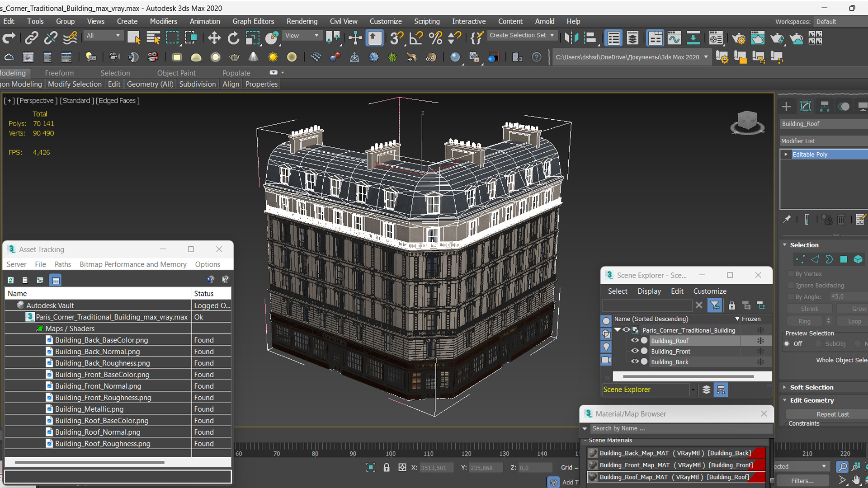
Task: Select SubObj preview selection radio button
Action: pos(818,344)
